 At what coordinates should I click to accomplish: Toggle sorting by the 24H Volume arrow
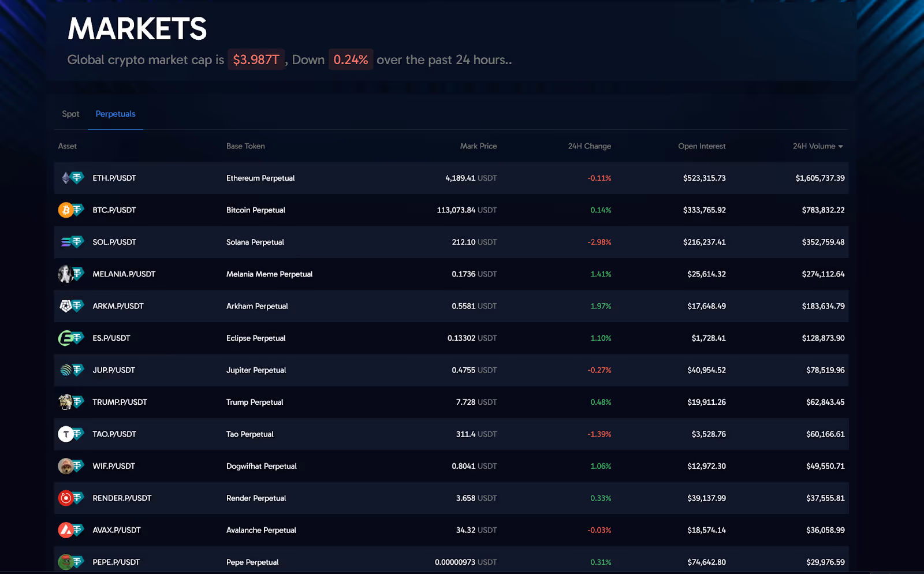[x=841, y=147]
